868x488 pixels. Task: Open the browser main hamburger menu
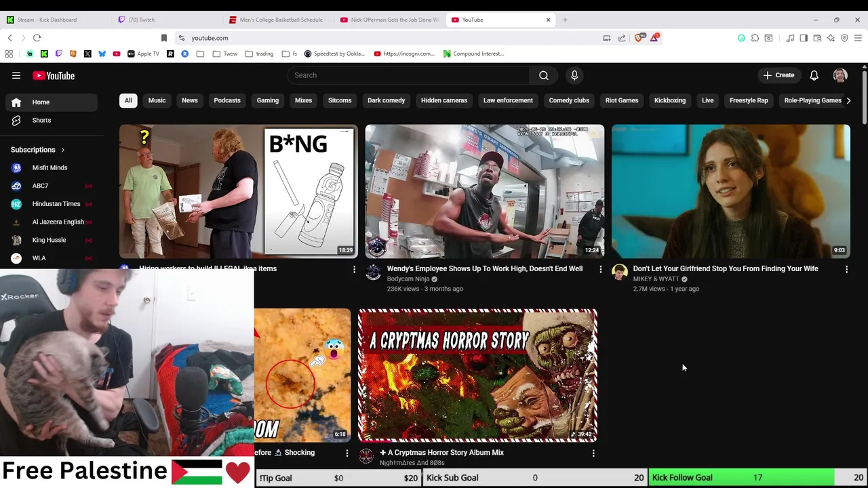pos(859,38)
